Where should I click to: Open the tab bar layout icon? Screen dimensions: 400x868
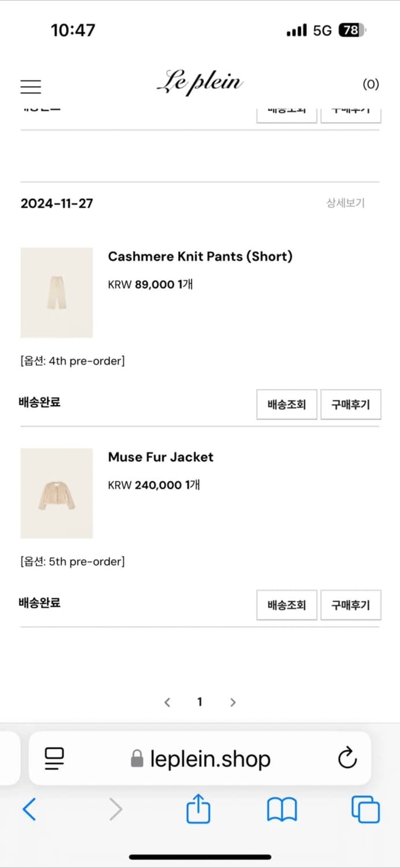54,759
